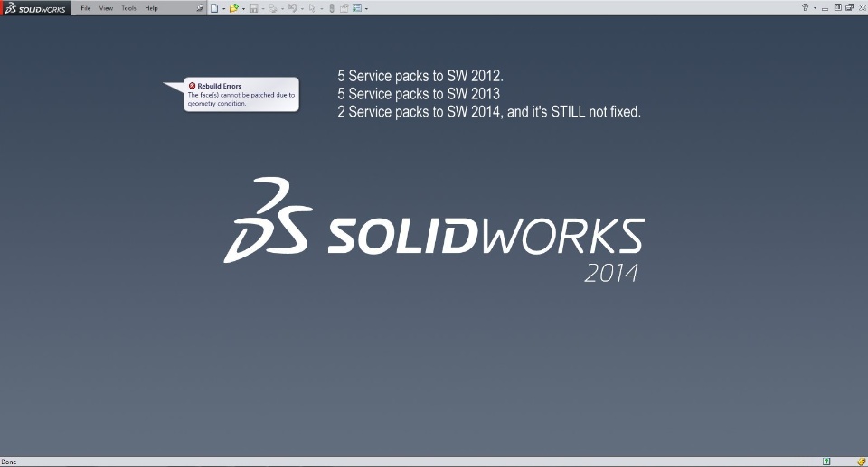Image resolution: width=868 pixels, height=467 pixels.
Task: Close the SolidWorks window
Action: 863,7
